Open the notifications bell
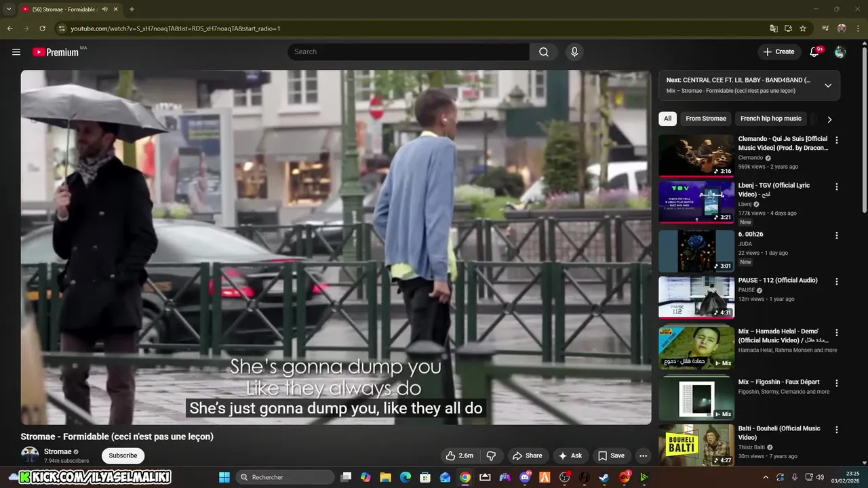 click(815, 52)
